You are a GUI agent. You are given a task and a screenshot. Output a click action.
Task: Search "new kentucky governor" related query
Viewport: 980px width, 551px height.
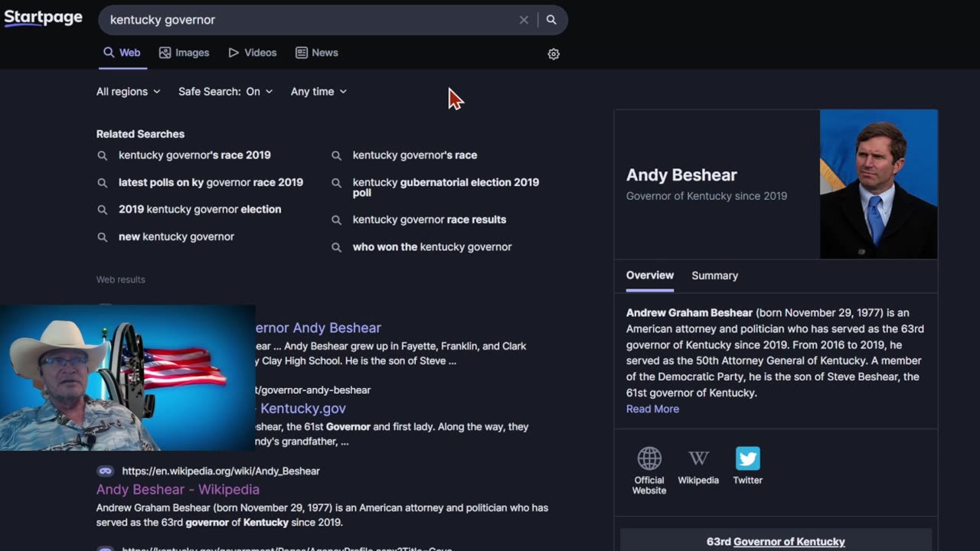tap(176, 237)
